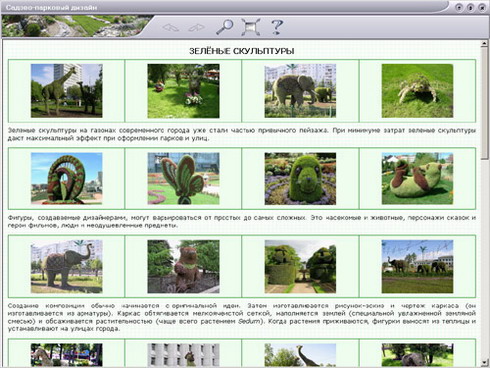Viewport: 490px width, 368px height.
Task: Open the grass turtle sculpture photo
Action: (x=417, y=91)
